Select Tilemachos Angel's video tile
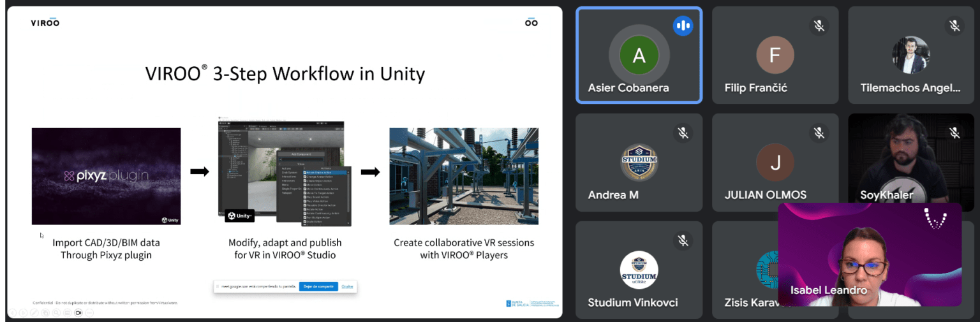This screenshot has width=980, height=322. tap(910, 55)
